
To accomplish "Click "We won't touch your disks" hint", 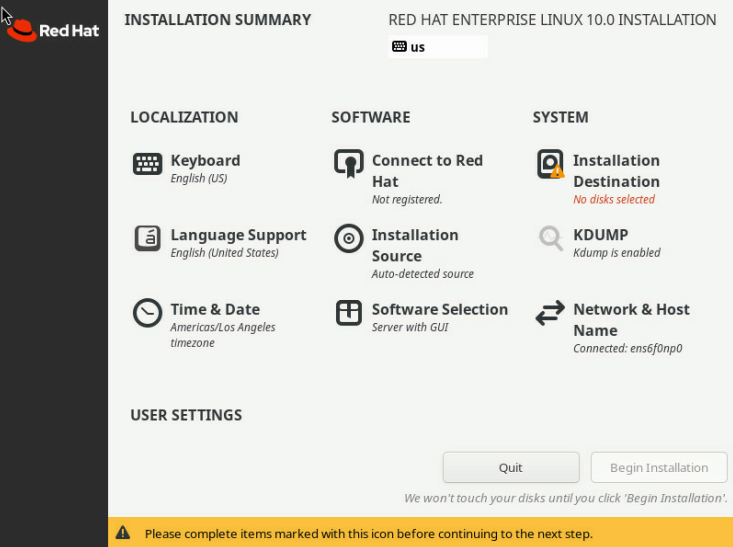I will (566, 498).
